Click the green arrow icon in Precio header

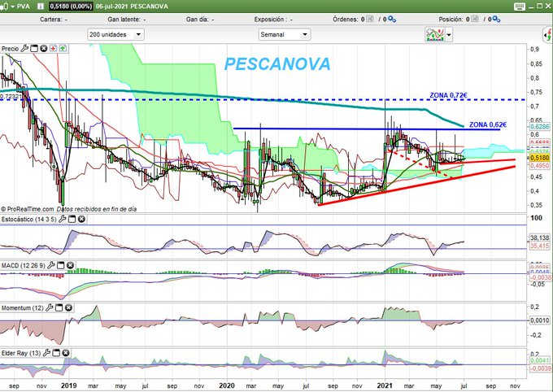(63, 49)
